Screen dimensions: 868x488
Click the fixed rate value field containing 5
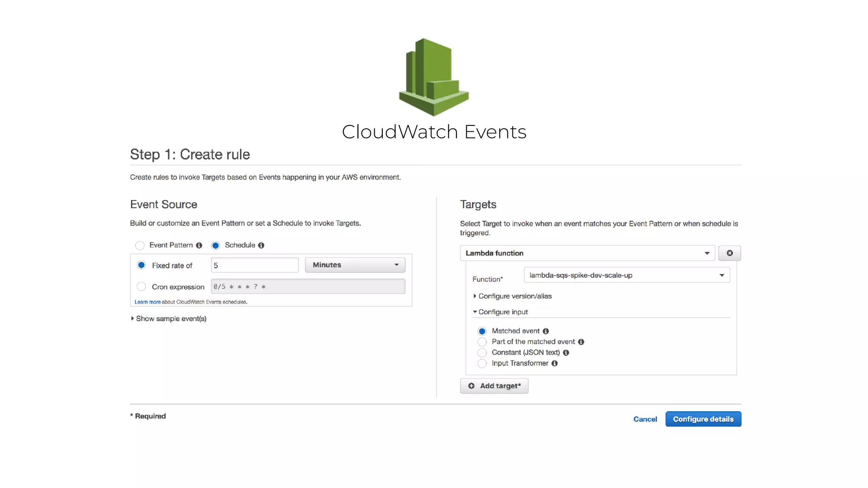coord(255,265)
